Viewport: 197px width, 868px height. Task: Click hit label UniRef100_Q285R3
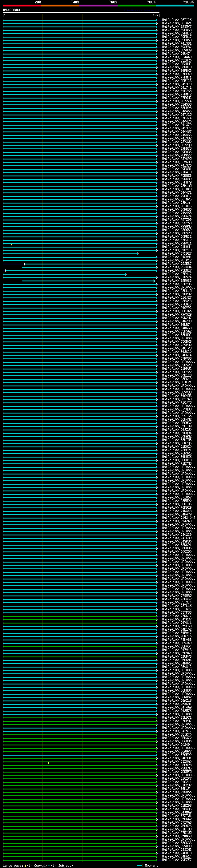176,365
